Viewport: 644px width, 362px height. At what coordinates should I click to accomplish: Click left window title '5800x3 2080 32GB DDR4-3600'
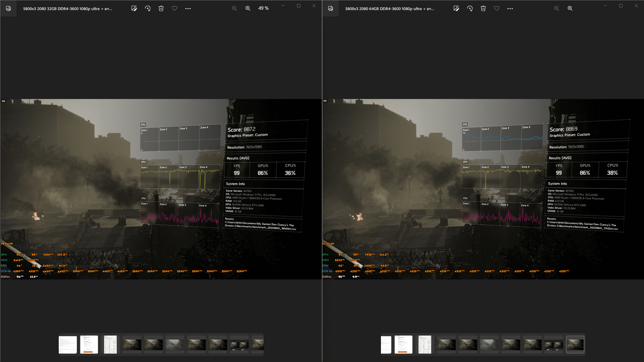click(67, 9)
